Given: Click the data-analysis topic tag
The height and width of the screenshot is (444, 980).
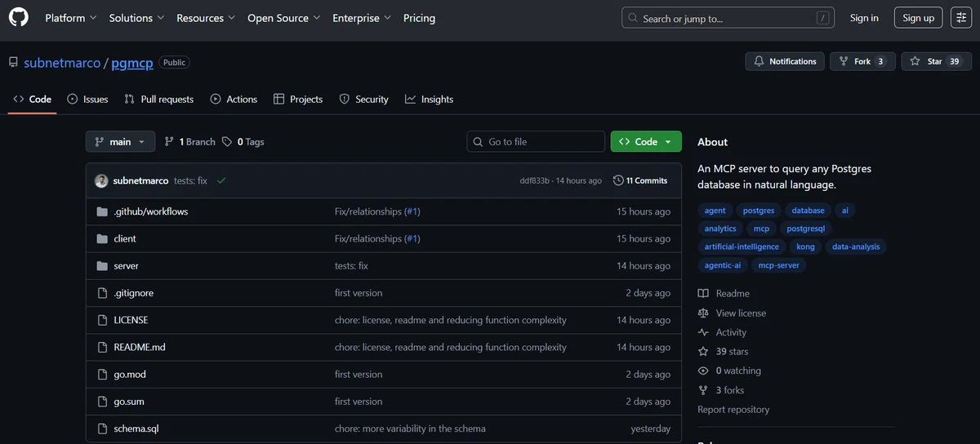Looking at the screenshot, I should click(x=856, y=246).
